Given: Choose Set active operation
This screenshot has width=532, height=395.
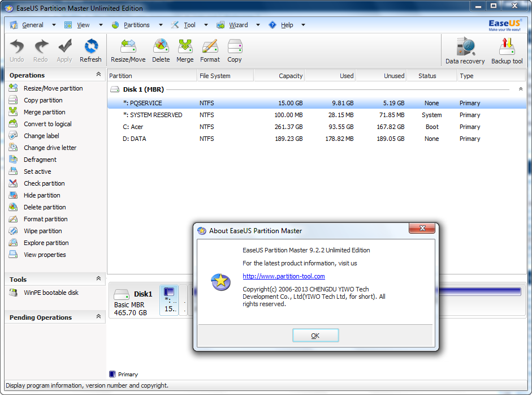Looking at the screenshot, I should pyautogui.click(x=37, y=171).
